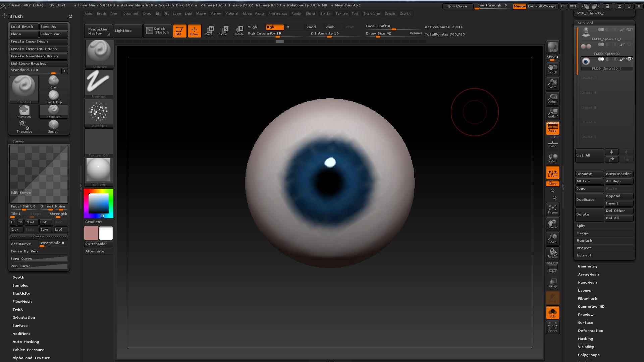Open the Preferences menu
Image resolution: width=644 pixels, height=362 pixels.
(x=278, y=14)
